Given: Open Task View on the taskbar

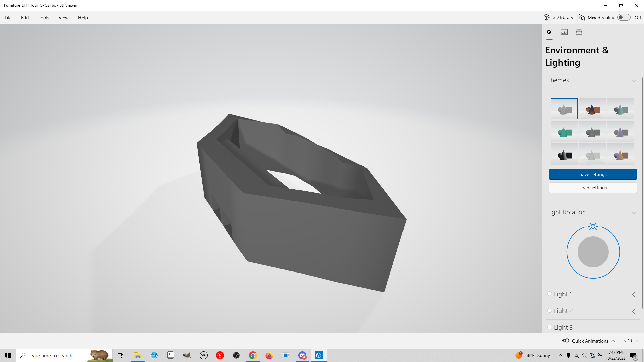Looking at the screenshot, I should pos(121,355).
